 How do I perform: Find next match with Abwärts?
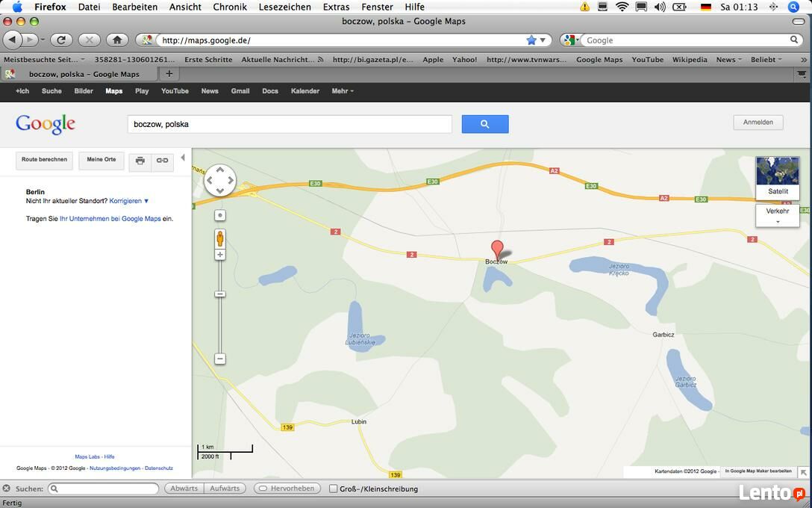click(184, 489)
